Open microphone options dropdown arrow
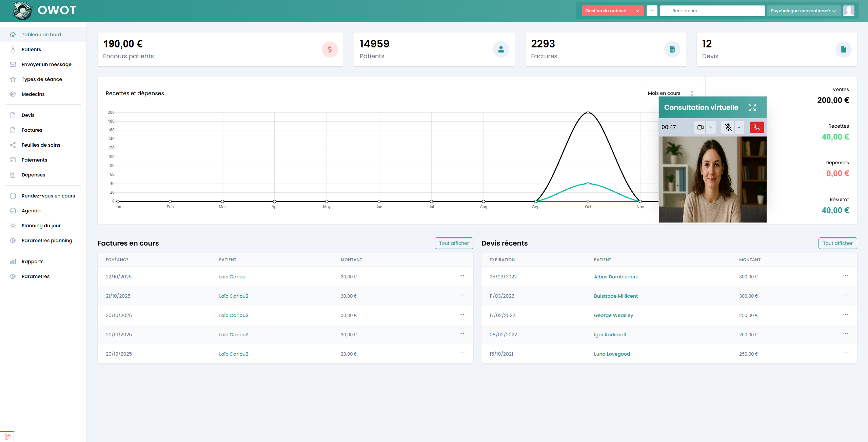Screen dimensions: 868x442 739,127
